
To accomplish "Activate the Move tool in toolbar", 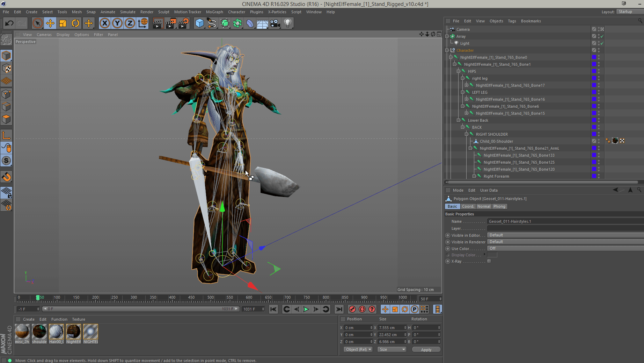I will point(50,23).
